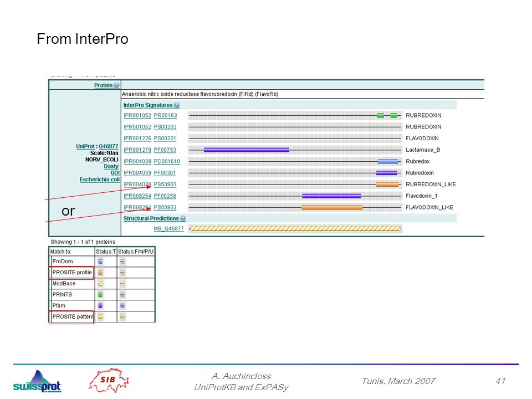Open the Escherichia coli link
The height and width of the screenshot is (399, 532).
coord(99,180)
